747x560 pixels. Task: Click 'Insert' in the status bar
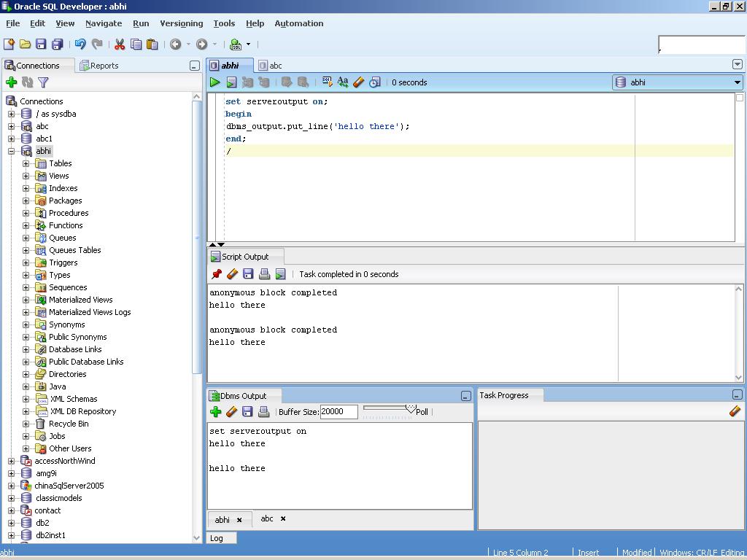coord(589,553)
